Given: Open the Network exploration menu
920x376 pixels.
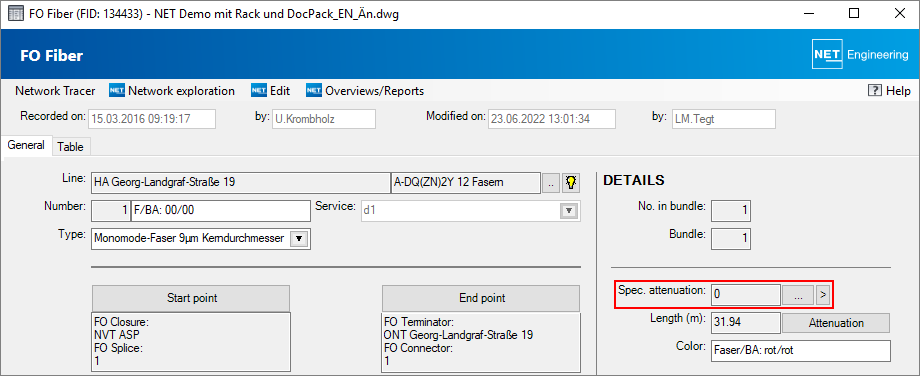Looking at the screenshot, I should (x=172, y=91).
